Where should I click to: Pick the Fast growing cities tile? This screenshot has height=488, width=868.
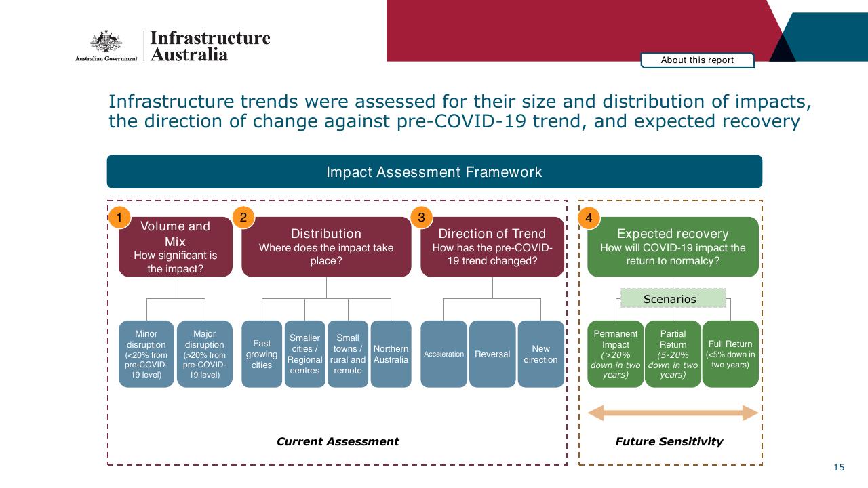262,354
